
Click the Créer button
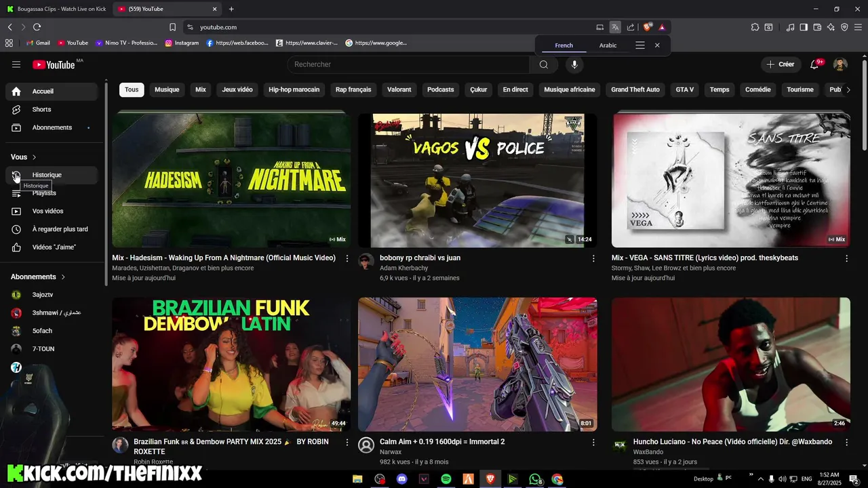click(780, 64)
